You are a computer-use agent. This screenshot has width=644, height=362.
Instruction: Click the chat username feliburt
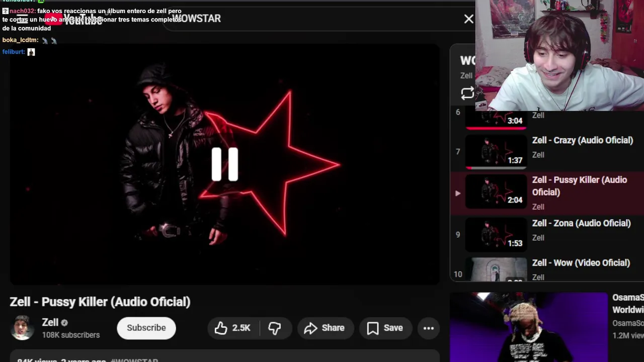(14, 52)
